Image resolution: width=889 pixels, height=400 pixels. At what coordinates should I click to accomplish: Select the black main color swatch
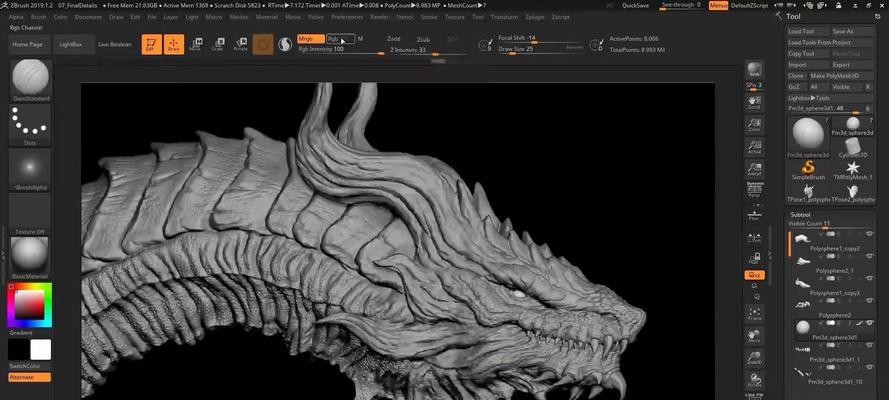coord(19,350)
